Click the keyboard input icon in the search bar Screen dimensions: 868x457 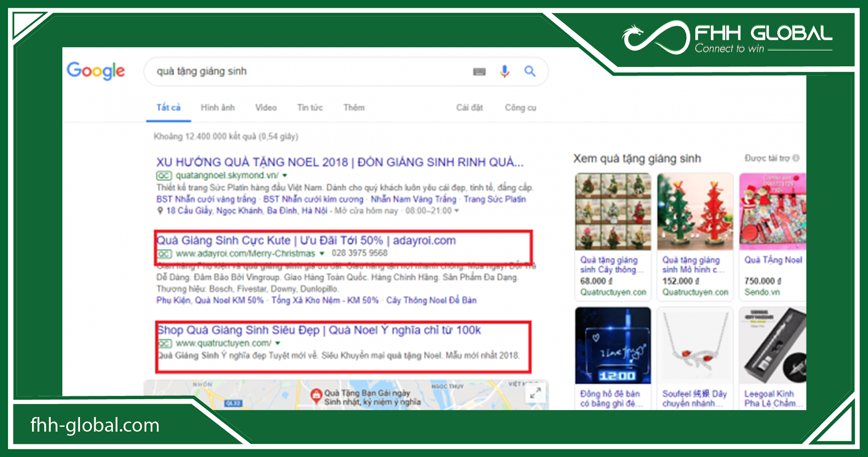480,72
